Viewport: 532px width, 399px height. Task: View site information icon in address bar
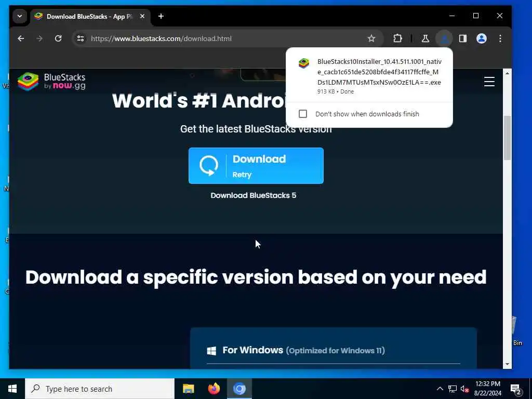pos(81,38)
